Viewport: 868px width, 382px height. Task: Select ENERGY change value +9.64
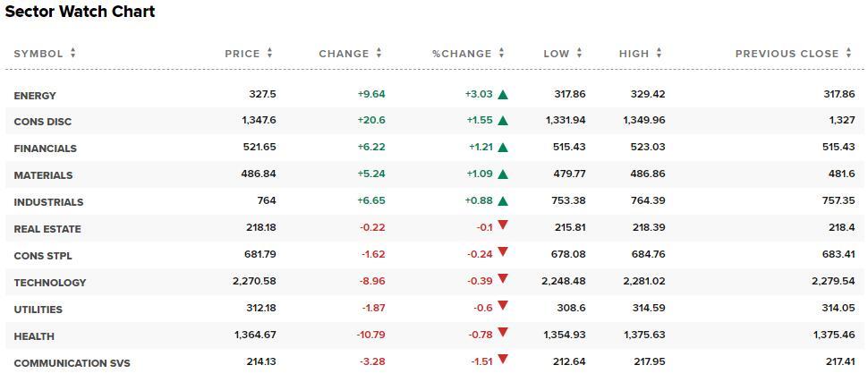point(371,94)
